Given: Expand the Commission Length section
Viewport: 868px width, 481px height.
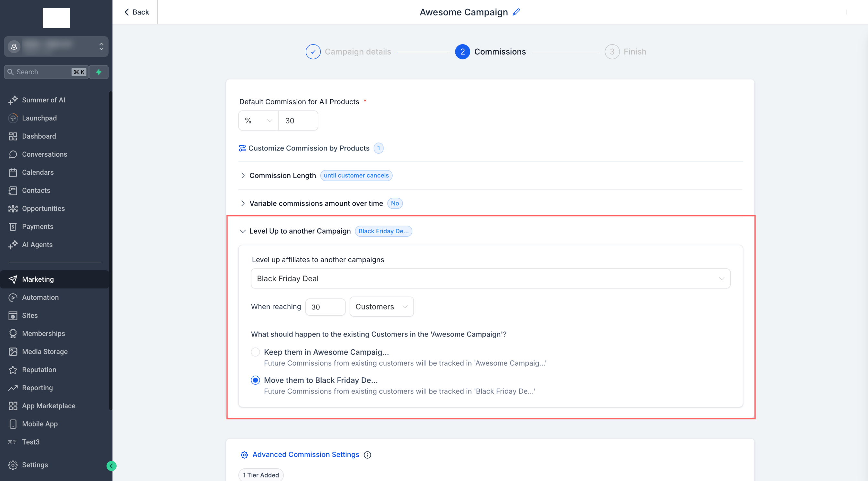Looking at the screenshot, I should 243,175.
